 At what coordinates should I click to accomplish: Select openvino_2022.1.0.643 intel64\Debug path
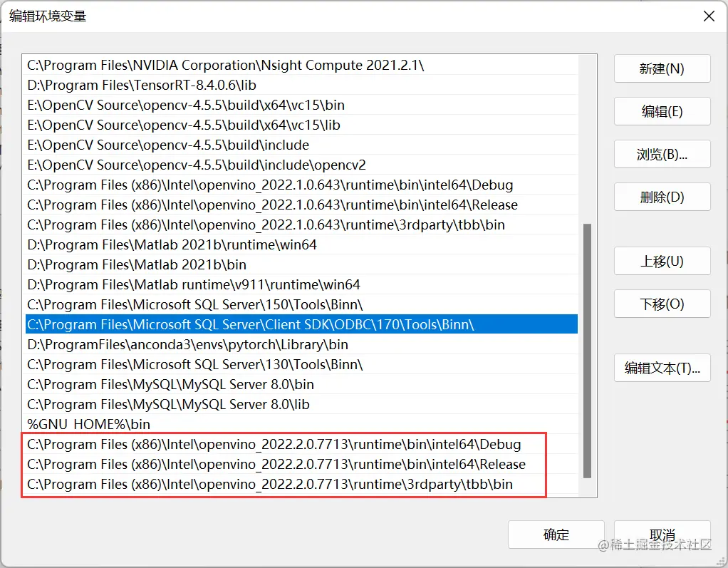pos(302,185)
